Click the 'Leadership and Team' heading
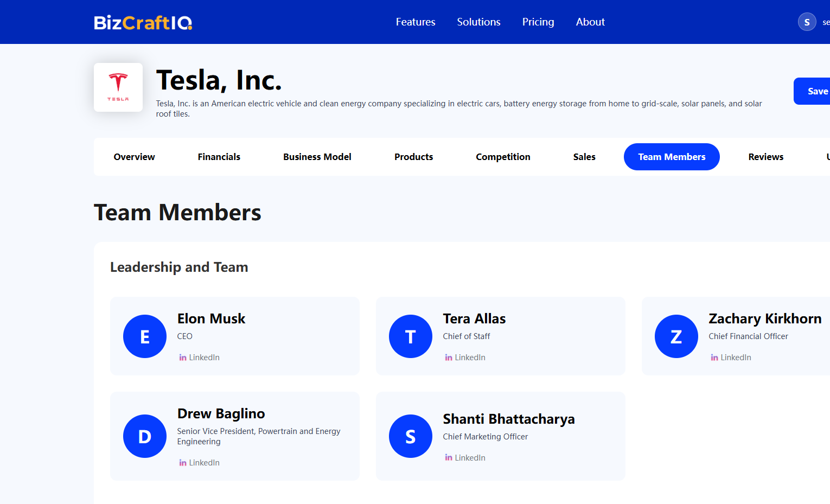Screen dimensions: 830x504 pos(179,267)
